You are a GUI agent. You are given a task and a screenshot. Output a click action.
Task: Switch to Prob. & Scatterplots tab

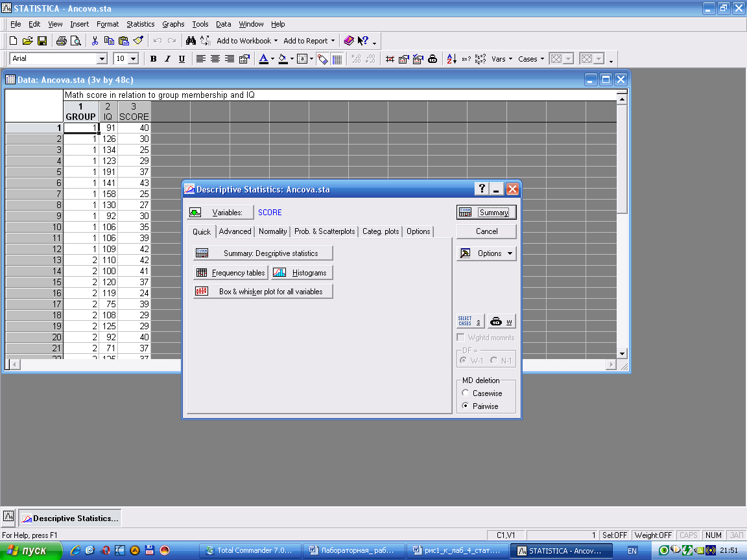(x=324, y=231)
